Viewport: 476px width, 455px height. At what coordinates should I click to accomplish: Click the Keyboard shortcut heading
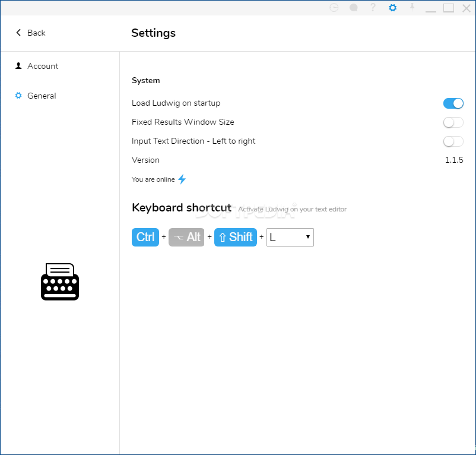(182, 208)
